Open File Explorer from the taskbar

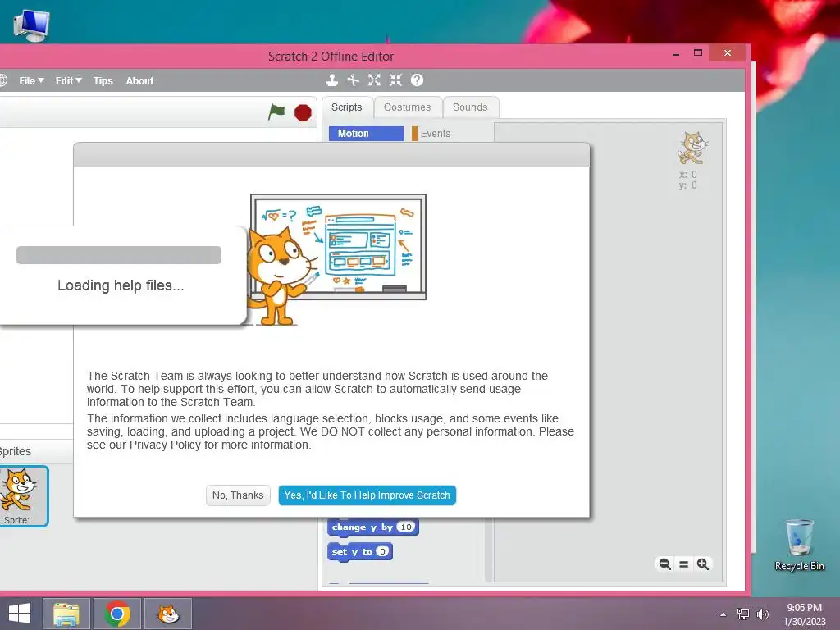coord(66,614)
